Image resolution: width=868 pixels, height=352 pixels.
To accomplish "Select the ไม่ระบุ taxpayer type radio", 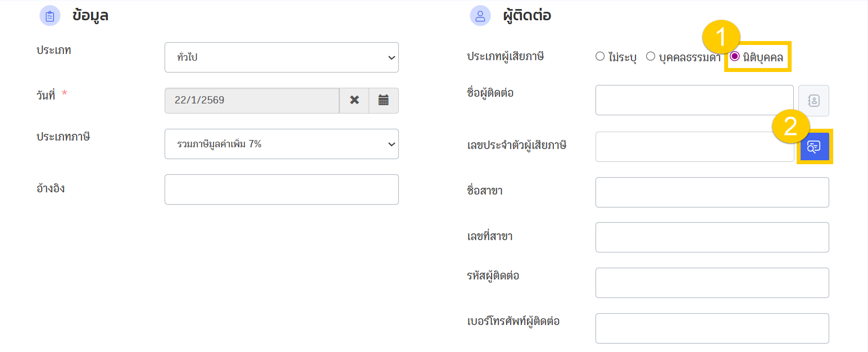I will coord(600,56).
